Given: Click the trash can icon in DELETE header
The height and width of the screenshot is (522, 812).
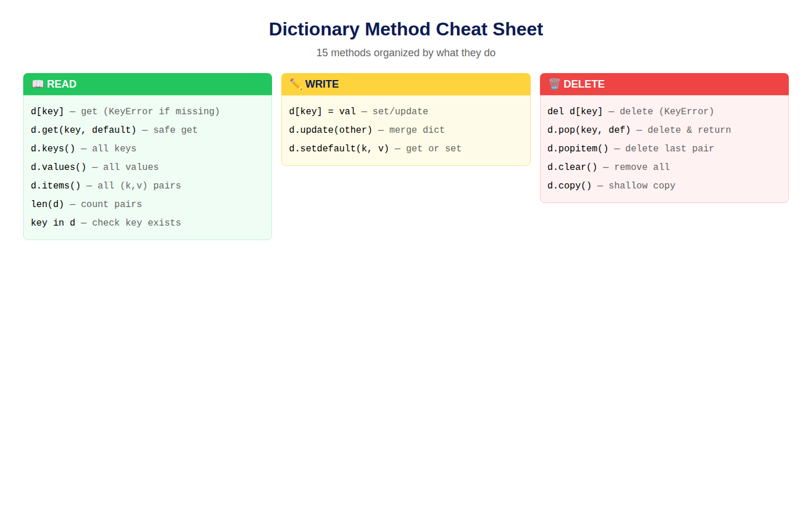Looking at the screenshot, I should [554, 84].
